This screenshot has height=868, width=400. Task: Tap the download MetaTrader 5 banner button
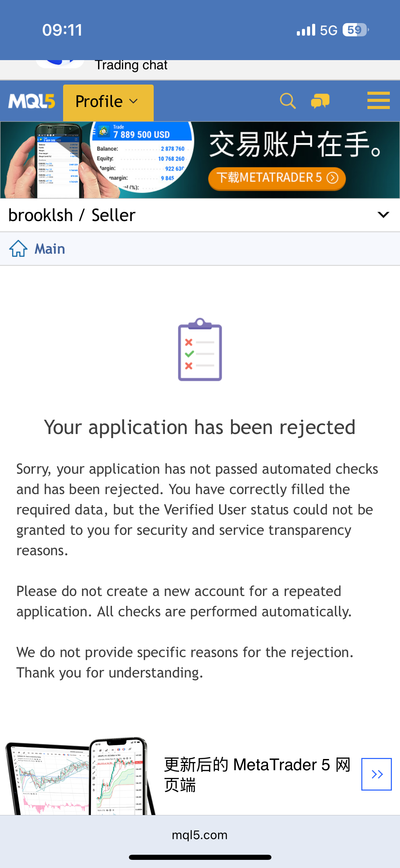[277, 178]
